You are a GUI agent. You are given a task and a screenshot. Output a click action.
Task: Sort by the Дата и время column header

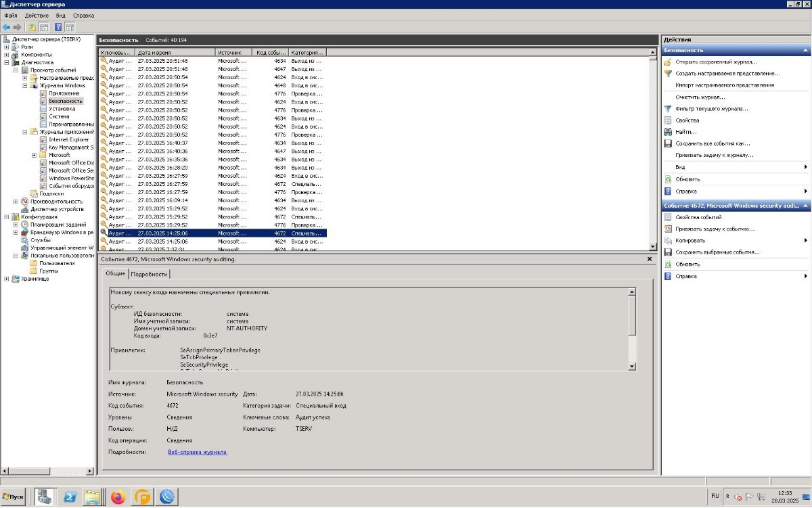175,52
